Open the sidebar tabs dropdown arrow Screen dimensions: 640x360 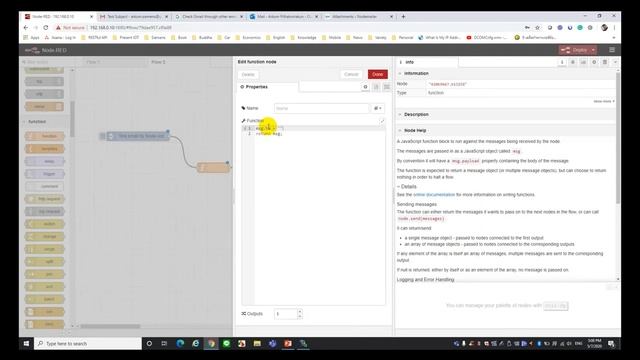[615, 62]
